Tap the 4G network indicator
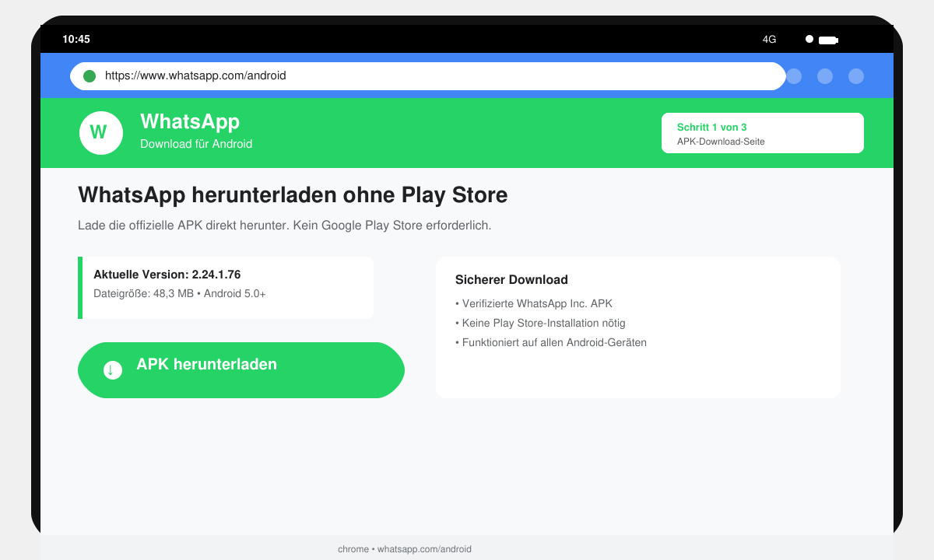 click(769, 39)
